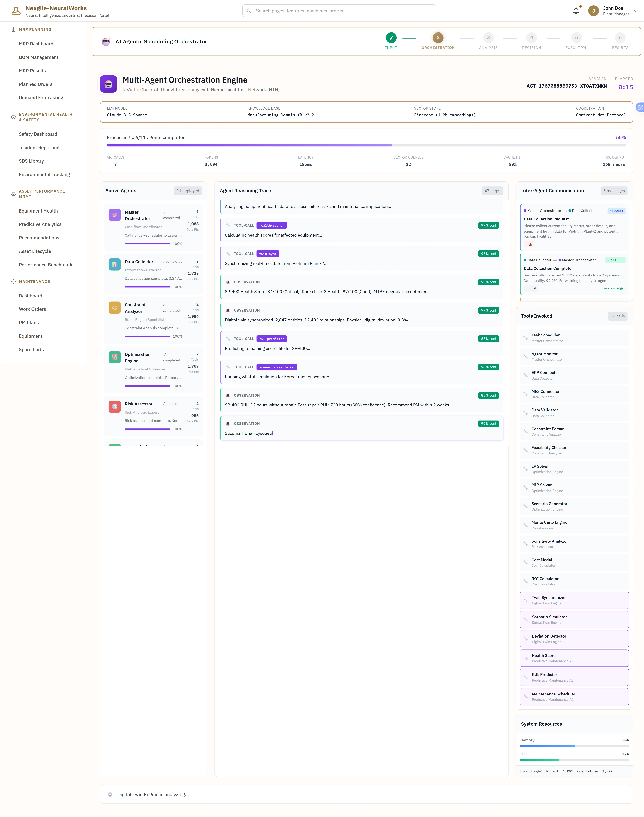Viewport: 644px width, 817px height.
Task: Click the Optimization Engine agent icon
Action: 115,357
